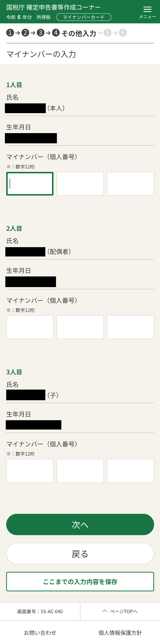Viewport: 160px width, 644px height.
Task: Click step 4 circle in progress bar
Action: [56, 33]
